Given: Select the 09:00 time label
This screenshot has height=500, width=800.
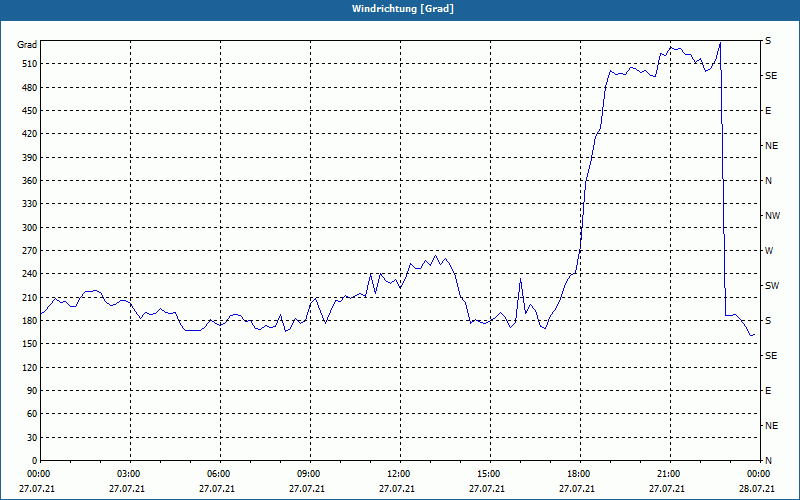Looking at the screenshot, I should (x=310, y=473).
